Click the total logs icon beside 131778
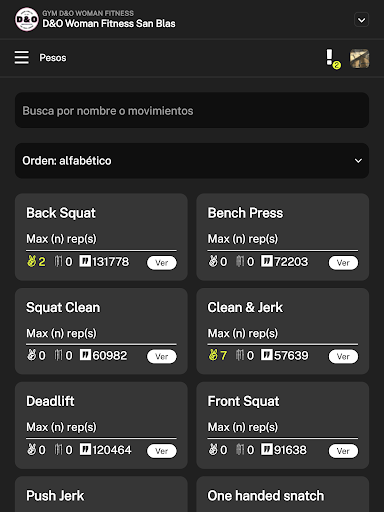The width and height of the screenshot is (384, 512). click(85, 261)
